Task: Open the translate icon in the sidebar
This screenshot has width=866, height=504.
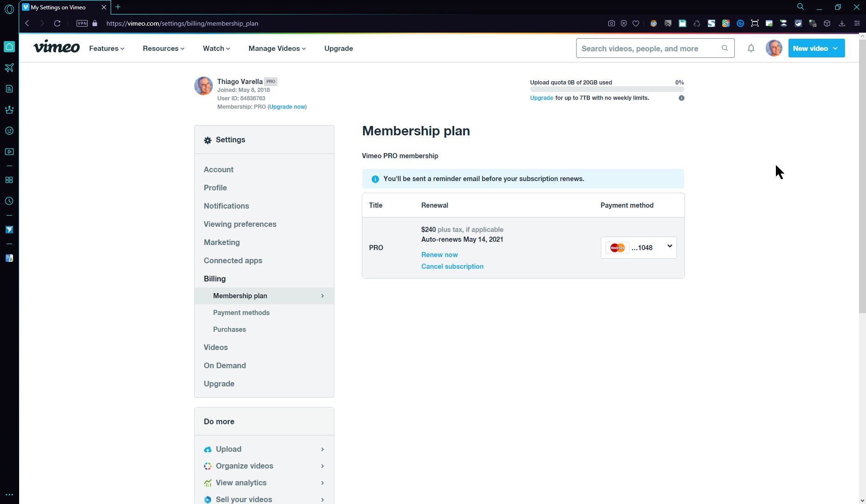Action: pyautogui.click(x=9, y=258)
